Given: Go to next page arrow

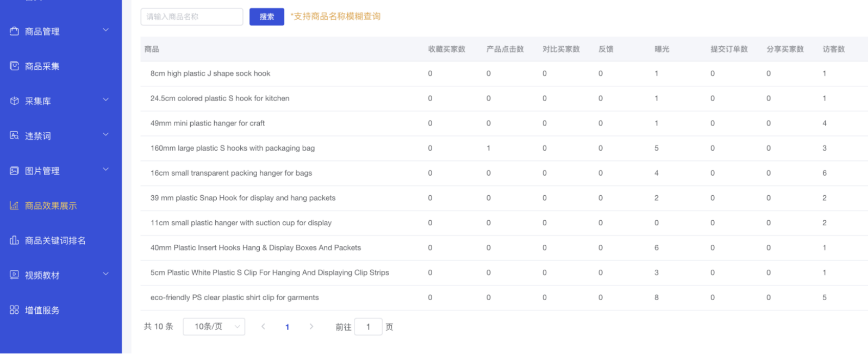Looking at the screenshot, I should click(311, 326).
